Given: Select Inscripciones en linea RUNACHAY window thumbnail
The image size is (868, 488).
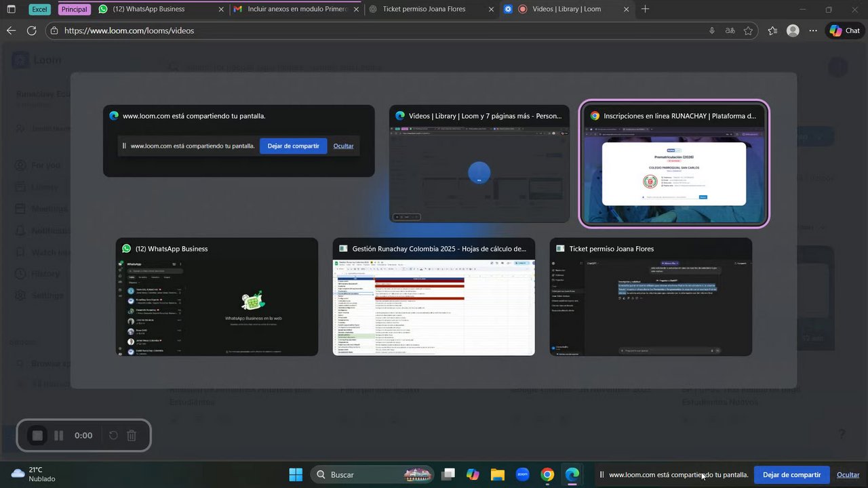Looking at the screenshot, I should tap(674, 164).
